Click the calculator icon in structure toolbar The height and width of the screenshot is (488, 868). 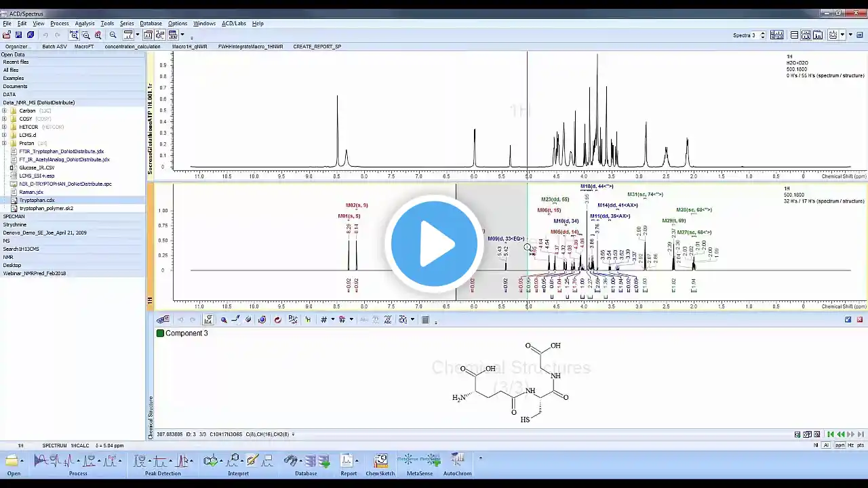point(426,320)
